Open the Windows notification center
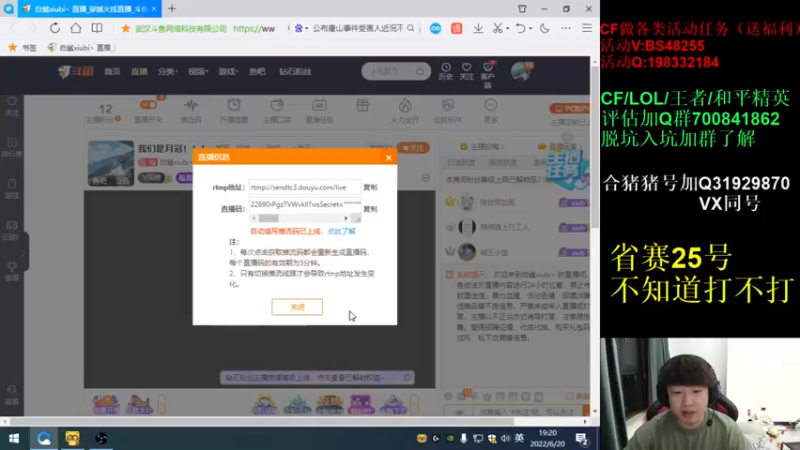 pyautogui.click(x=582, y=439)
